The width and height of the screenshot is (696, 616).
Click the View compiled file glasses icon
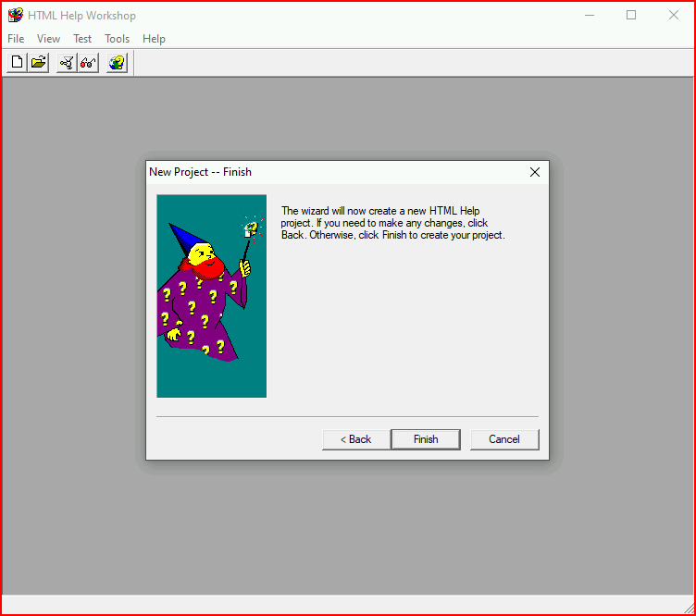coord(88,63)
